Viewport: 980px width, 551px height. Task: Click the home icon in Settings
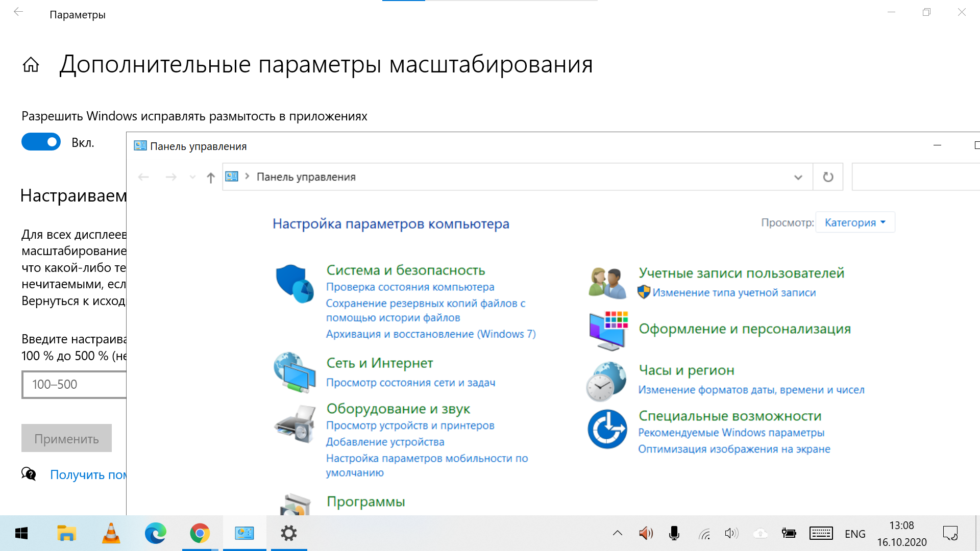[31, 65]
